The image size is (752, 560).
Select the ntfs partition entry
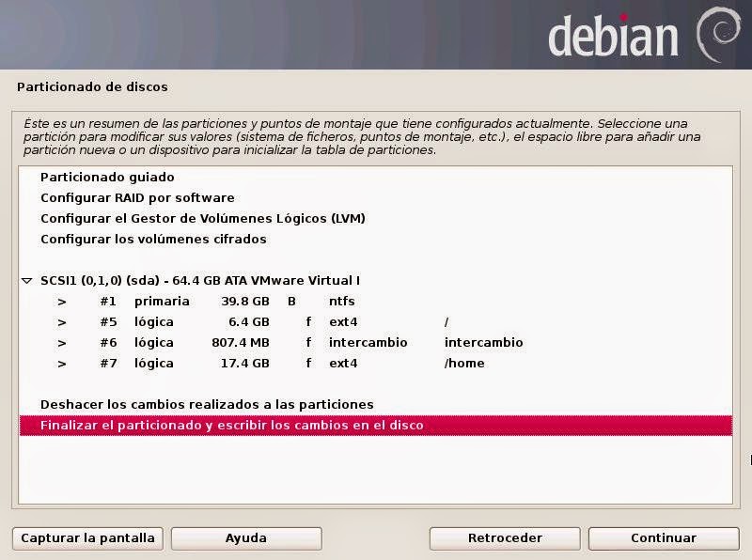point(282,301)
